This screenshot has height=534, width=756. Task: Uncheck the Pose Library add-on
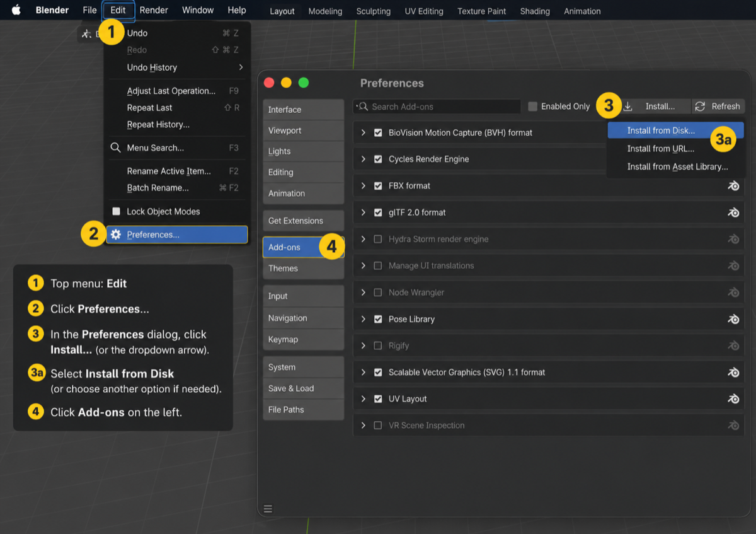[378, 319]
